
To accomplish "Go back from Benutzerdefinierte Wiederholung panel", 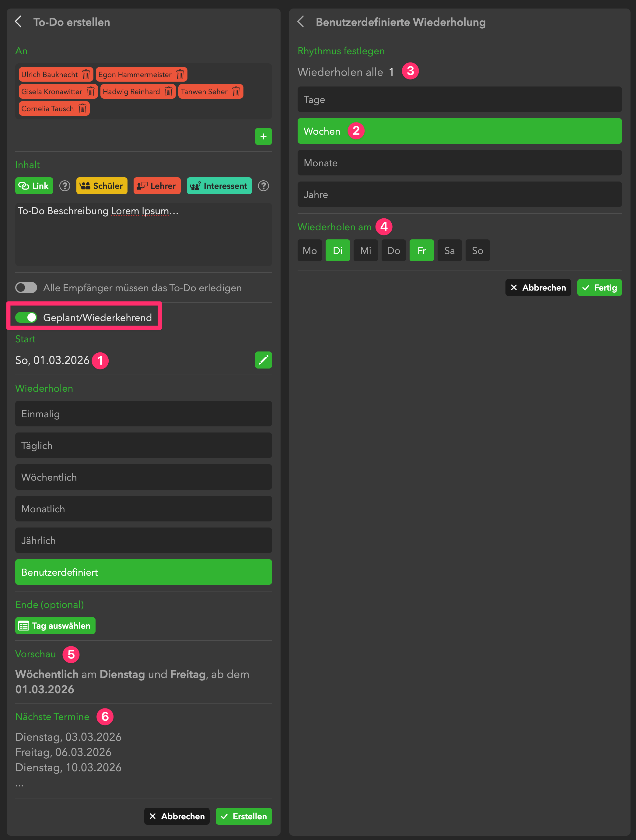I will (x=301, y=22).
